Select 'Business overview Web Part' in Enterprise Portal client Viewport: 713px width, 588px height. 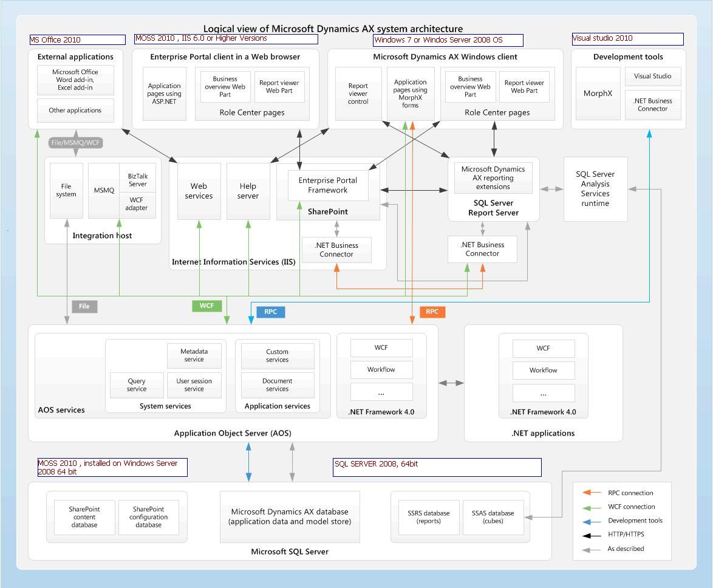(x=225, y=86)
